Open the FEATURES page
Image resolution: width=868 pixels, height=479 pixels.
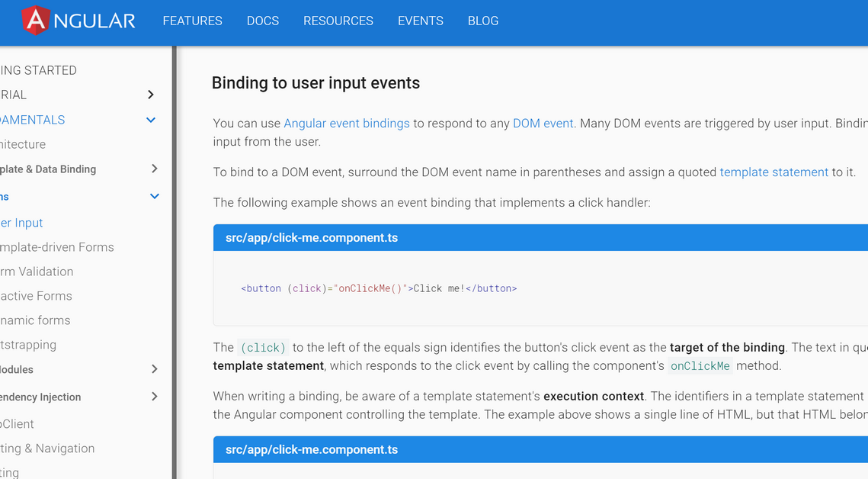(x=192, y=21)
